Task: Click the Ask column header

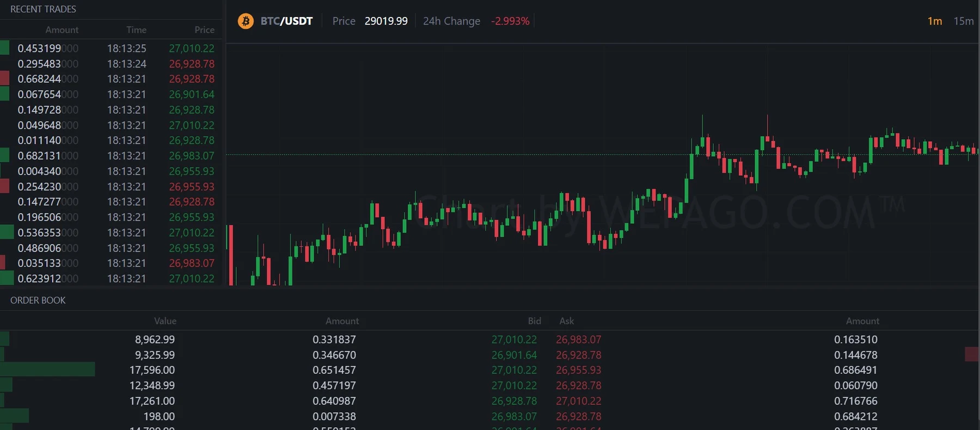Action: tap(567, 321)
